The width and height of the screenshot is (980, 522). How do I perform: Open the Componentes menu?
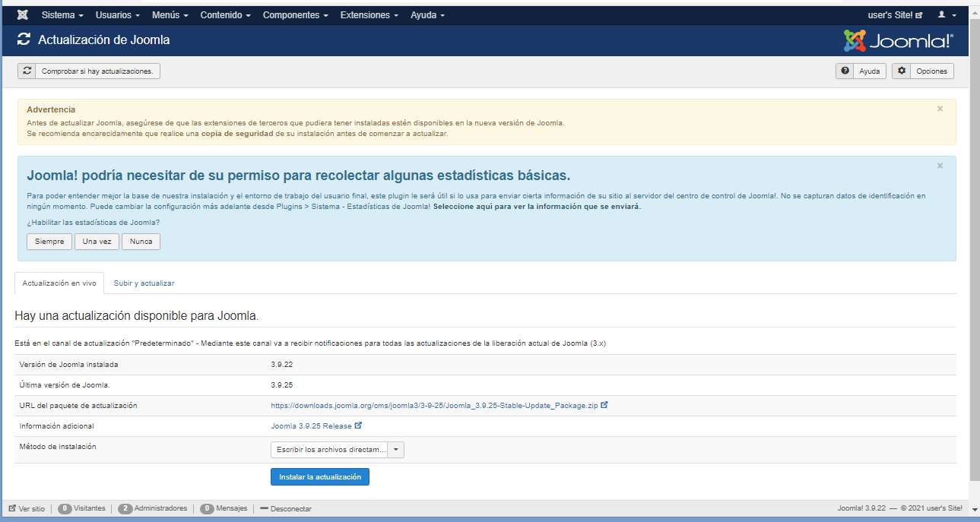pyautogui.click(x=296, y=15)
